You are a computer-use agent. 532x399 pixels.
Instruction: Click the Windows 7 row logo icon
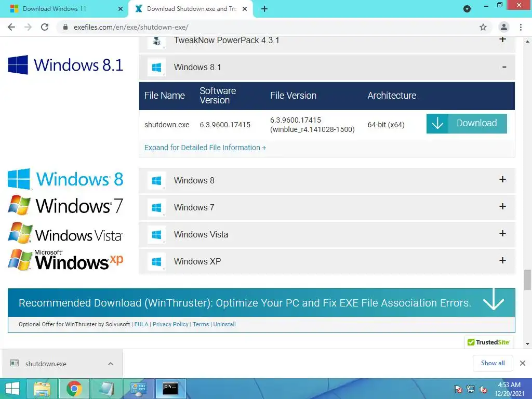[157, 208]
